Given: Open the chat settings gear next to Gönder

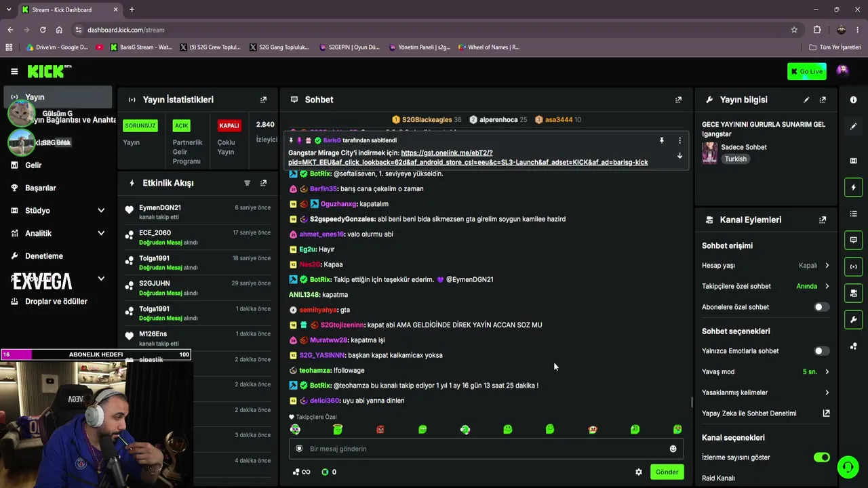Looking at the screenshot, I should tap(638, 472).
